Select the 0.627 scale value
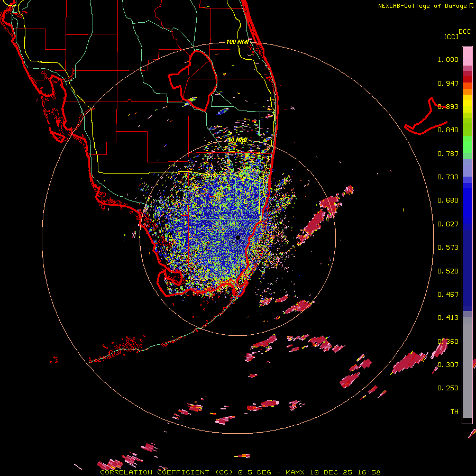This screenshot has height=476, width=476. click(x=448, y=224)
